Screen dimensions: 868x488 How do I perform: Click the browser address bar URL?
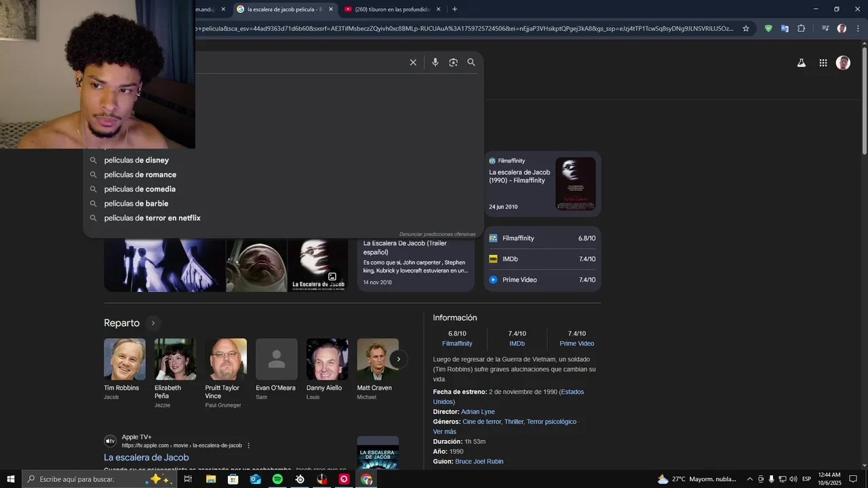[x=465, y=28]
